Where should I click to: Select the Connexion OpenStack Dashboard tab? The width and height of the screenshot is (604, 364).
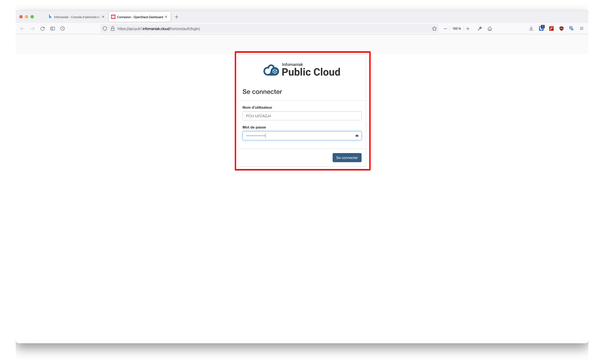tap(137, 17)
